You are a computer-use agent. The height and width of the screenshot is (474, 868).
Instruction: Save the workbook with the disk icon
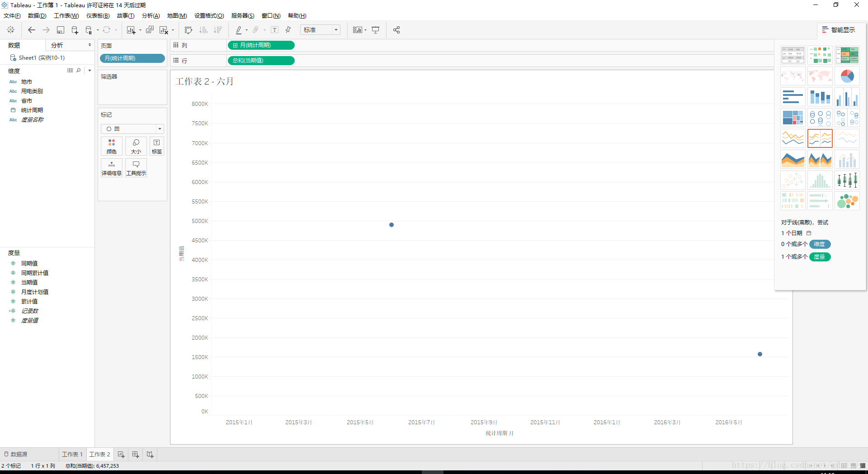tap(60, 30)
